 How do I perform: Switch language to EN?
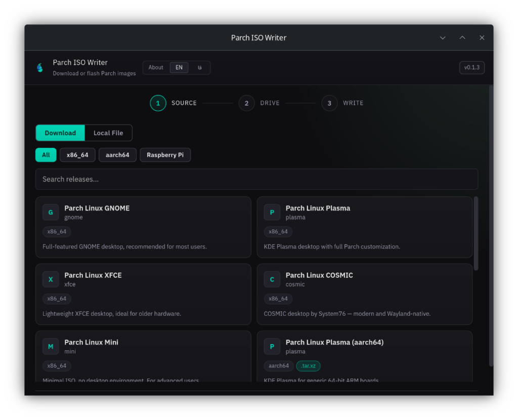(x=179, y=67)
